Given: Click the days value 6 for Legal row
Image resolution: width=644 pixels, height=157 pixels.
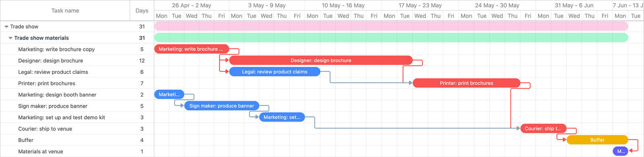Looking at the screenshot, I should point(142,72).
